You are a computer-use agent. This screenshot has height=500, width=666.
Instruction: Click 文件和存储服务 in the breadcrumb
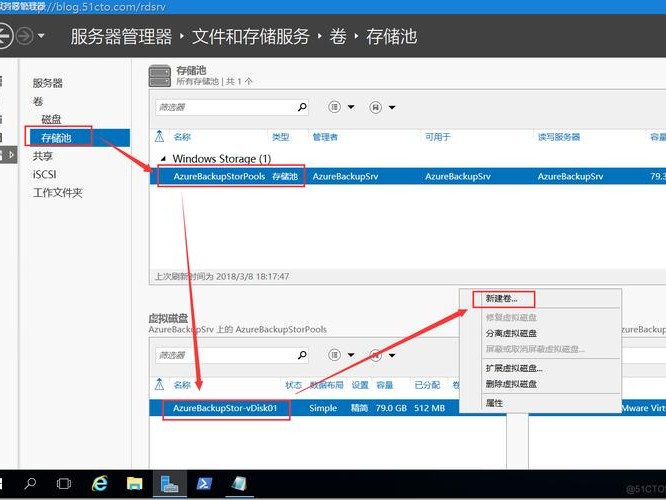[x=251, y=37]
